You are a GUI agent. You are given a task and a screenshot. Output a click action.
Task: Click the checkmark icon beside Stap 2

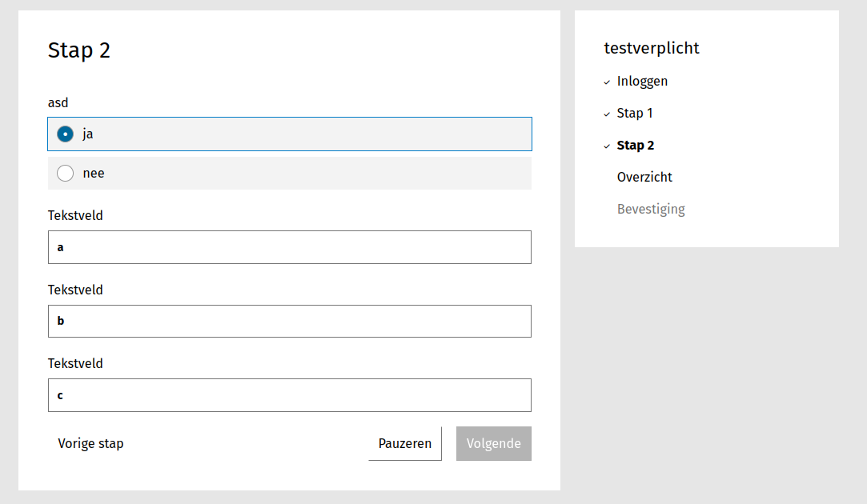tap(606, 145)
